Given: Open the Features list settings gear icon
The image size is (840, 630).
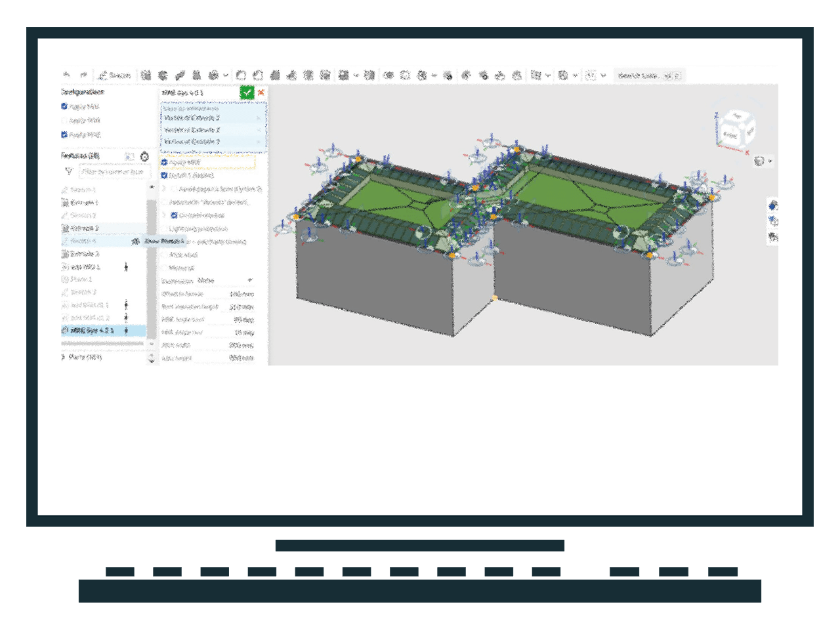Looking at the screenshot, I should 144,157.
